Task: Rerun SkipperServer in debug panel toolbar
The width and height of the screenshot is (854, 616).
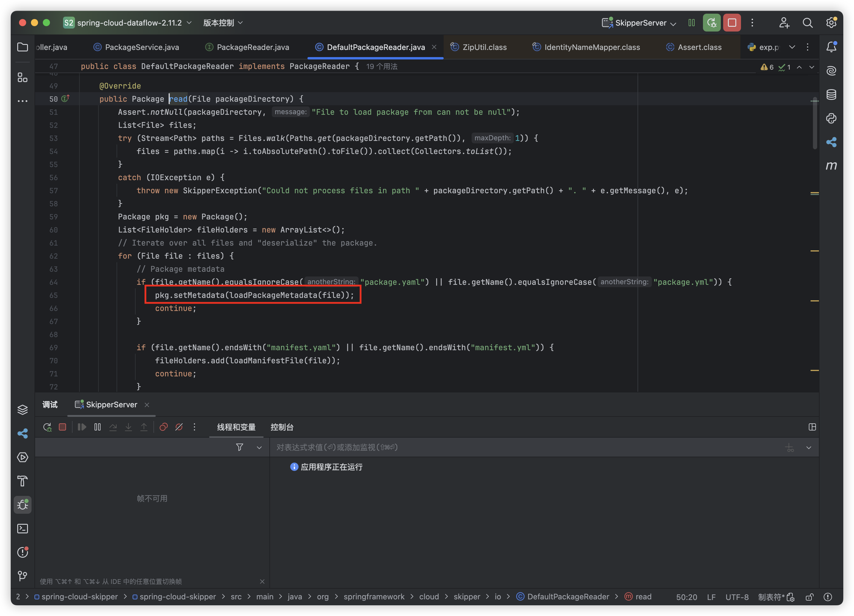Action: pyautogui.click(x=47, y=427)
